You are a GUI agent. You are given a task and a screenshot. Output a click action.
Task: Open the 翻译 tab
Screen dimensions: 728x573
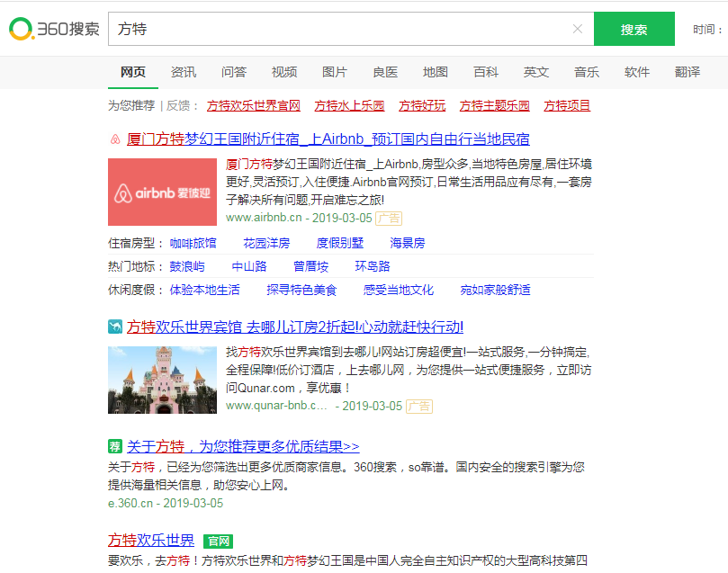tap(688, 72)
